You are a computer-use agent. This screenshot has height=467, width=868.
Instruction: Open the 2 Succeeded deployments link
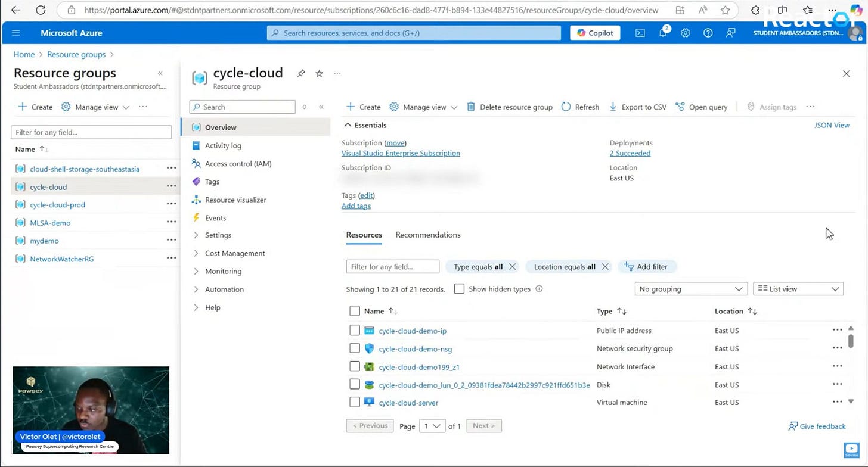pos(630,153)
